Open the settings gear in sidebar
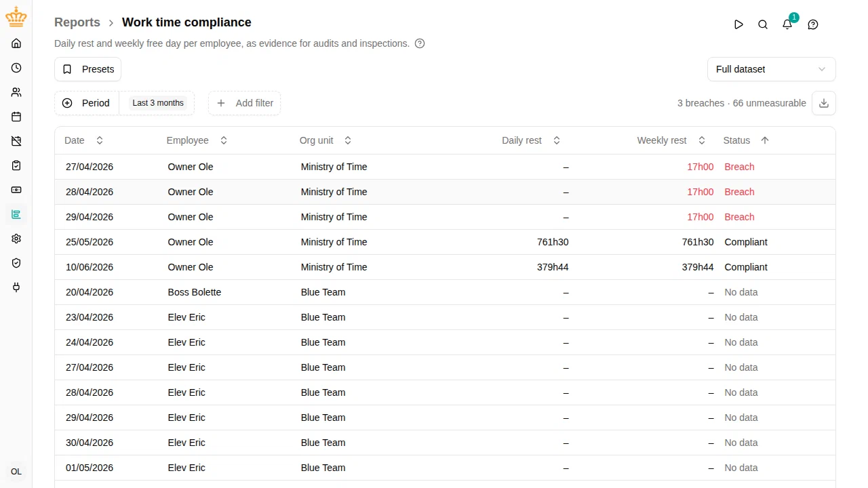 16,239
